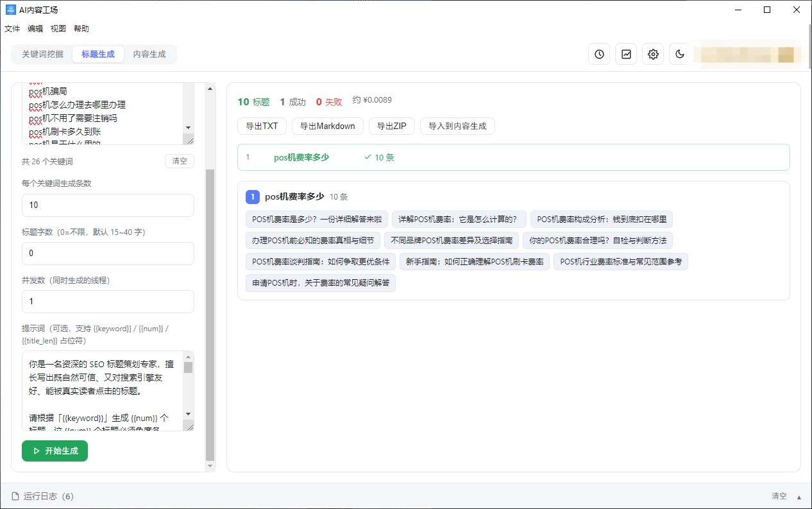The image size is (812, 509).
Task: Click keyword list scrollbar down arrow
Action: [188, 128]
